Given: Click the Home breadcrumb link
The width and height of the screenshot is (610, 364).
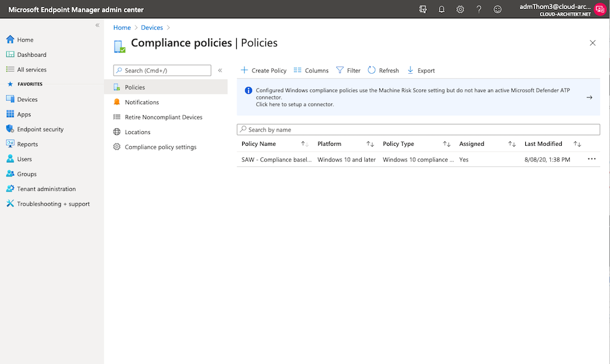Looking at the screenshot, I should coord(122,27).
